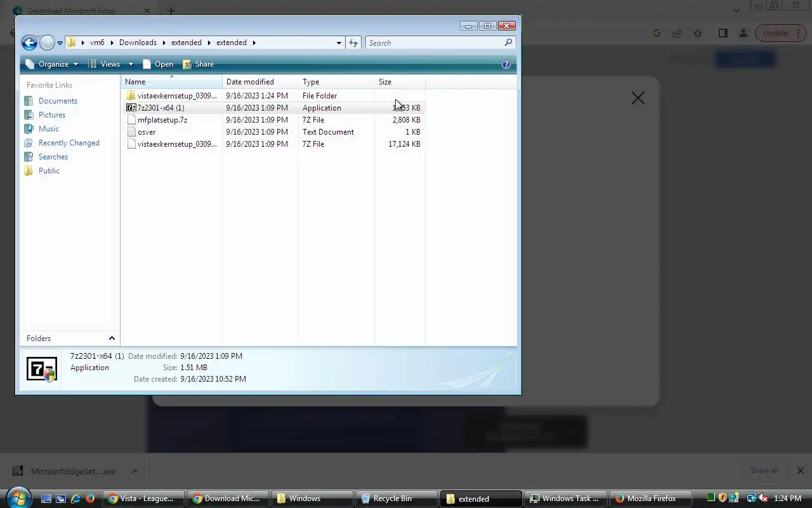The width and height of the screenshot is (812, 508).
Task: Expand the arrow after the last extended breadcrumb
Action: 254,43
